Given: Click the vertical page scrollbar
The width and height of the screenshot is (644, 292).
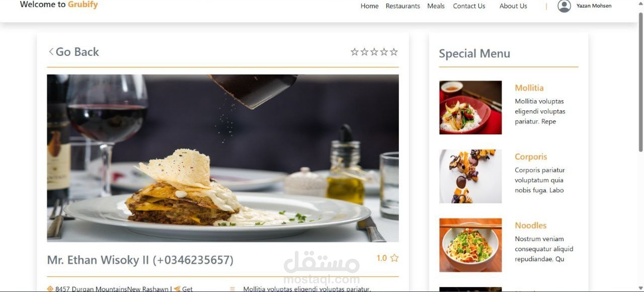Looking at the screenshot, I should (640, 82).
